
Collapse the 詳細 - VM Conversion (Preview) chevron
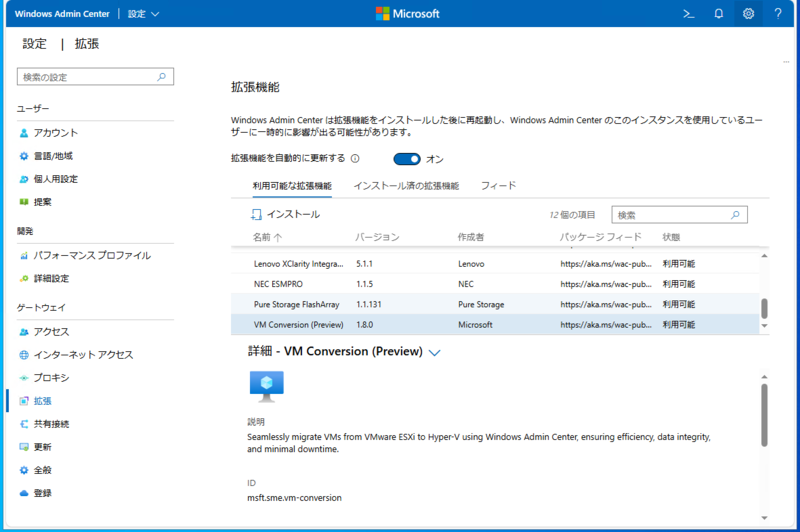coord(435,352)
